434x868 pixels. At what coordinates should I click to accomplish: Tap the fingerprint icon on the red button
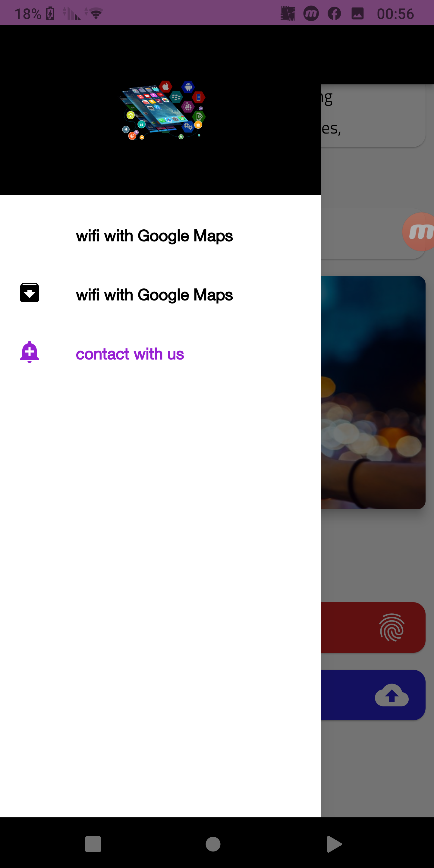pyautogui.click(x=392, y=627)
